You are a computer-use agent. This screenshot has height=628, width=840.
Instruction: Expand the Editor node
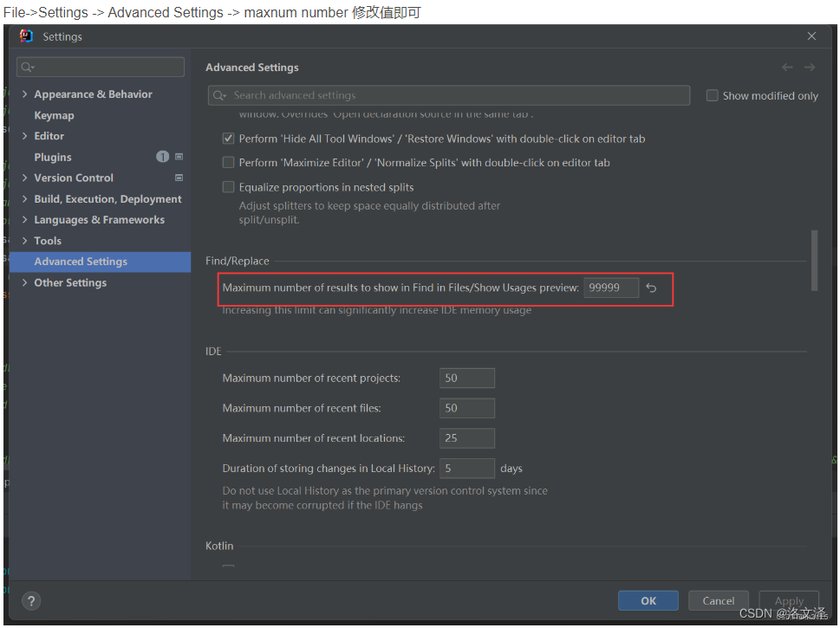coord(24,136)
